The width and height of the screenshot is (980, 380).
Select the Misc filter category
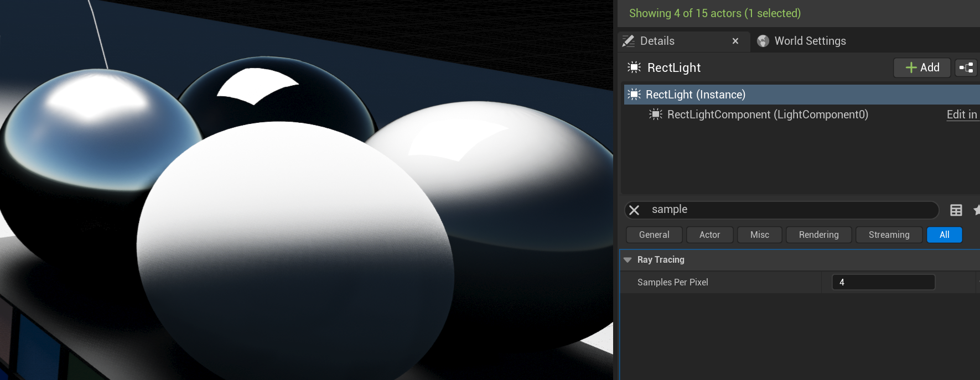[x=760, y=235]
